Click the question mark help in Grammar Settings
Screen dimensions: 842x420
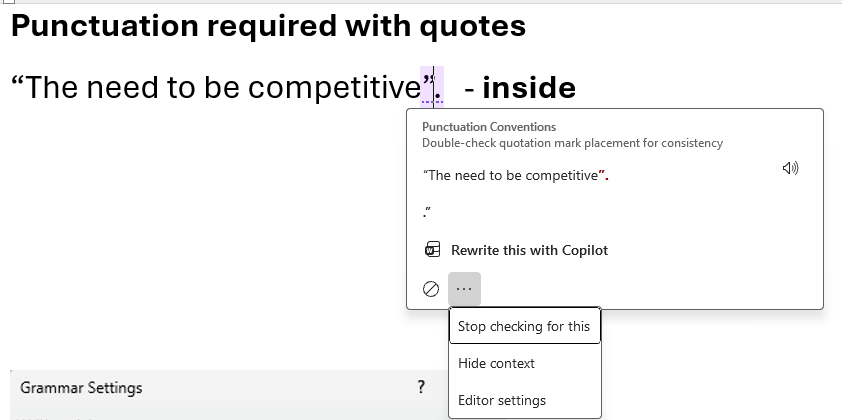(421, 387)
